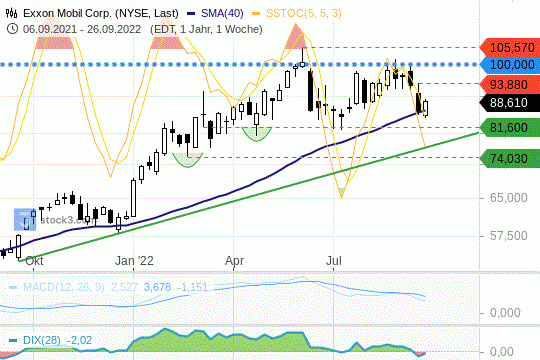Select the Exxon Mobil Corp. title text
Viewport: 540px width, 360px height.
coord(101,13)
